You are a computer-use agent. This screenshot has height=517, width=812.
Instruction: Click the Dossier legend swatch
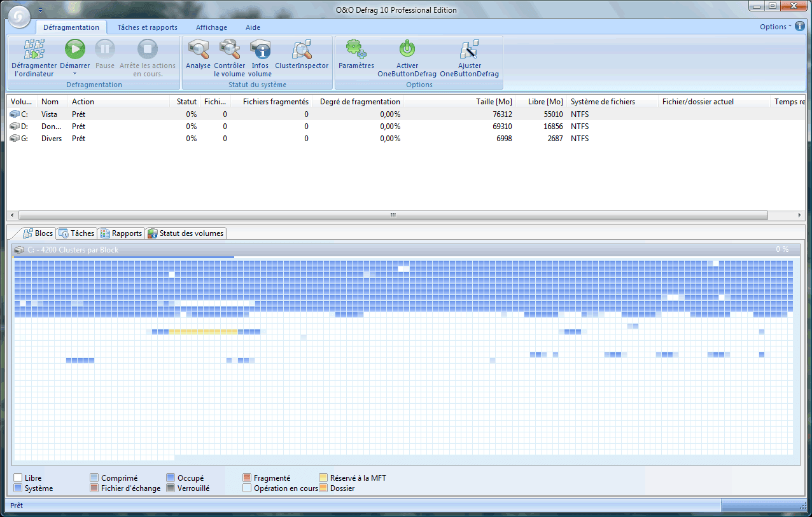323,488
